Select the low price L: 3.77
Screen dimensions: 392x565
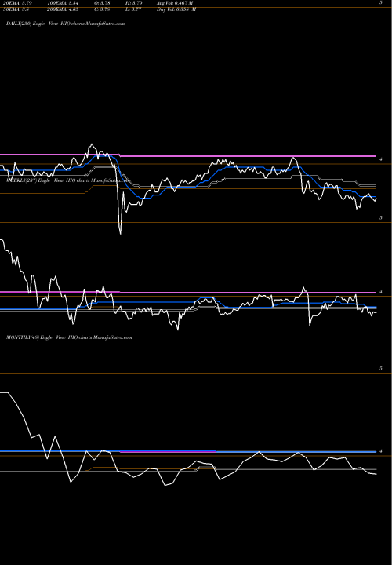135,9
